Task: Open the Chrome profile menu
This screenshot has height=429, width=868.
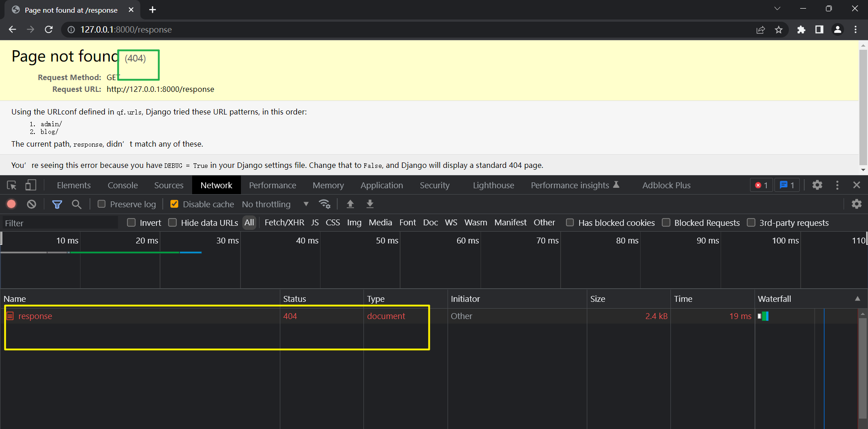Action: 838,29
